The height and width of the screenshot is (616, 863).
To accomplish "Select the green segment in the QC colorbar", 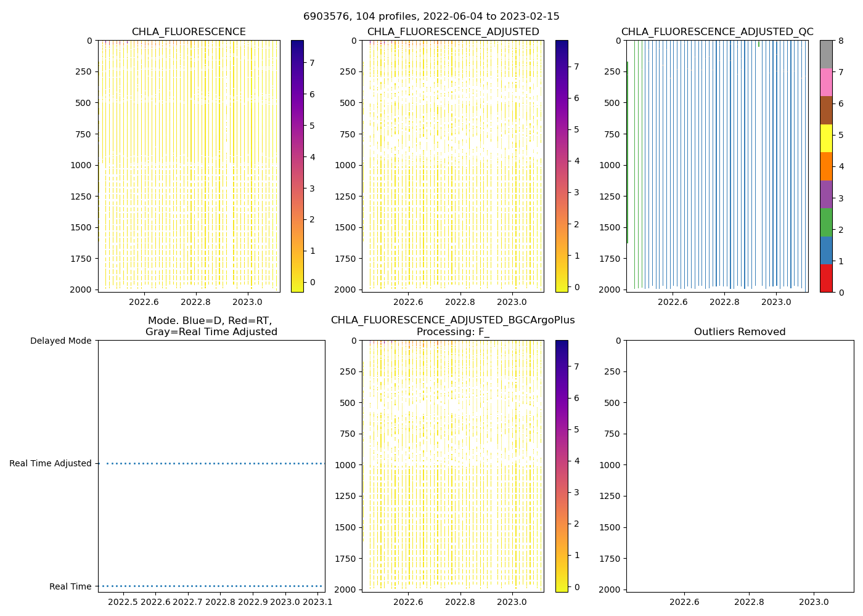I will click(826, 222).
